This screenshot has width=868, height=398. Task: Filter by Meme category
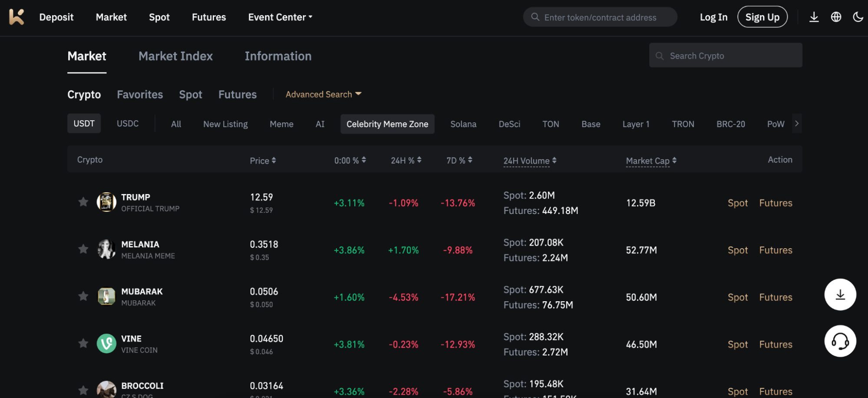point(281,124)
